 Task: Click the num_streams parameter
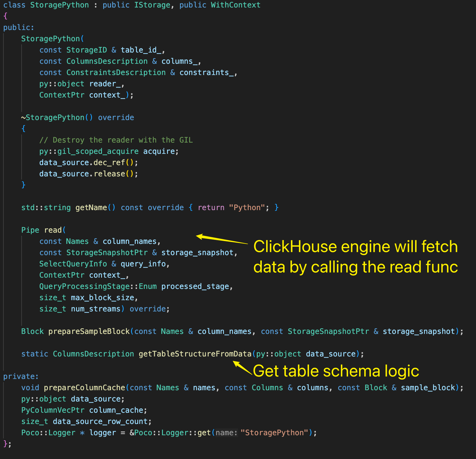pos(95,309)
